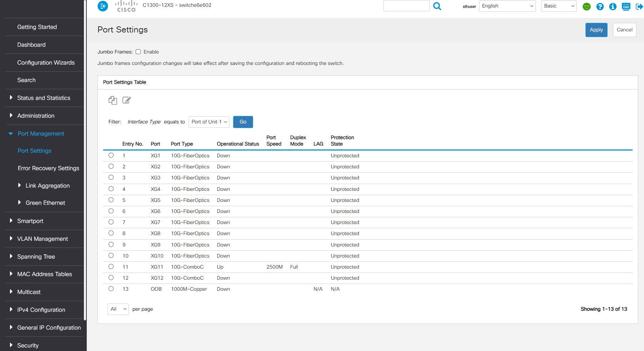The height and width of the screenshot is (351, 644).
Task: Open Error Recovery Settings in sidebar
Action: coord(48,168)
